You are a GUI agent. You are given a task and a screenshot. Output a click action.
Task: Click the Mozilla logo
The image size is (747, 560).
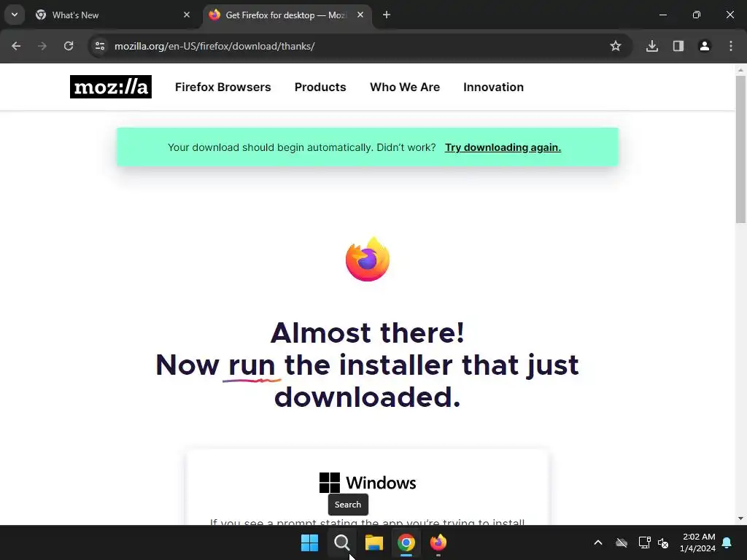(111, 87)
